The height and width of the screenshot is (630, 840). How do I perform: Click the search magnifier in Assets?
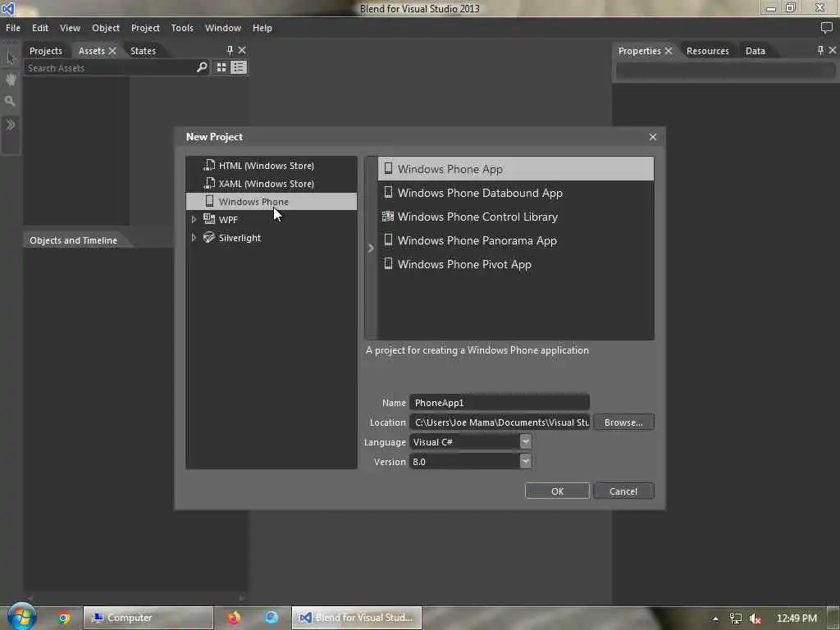pyautogui.click(x=202, y=67)
